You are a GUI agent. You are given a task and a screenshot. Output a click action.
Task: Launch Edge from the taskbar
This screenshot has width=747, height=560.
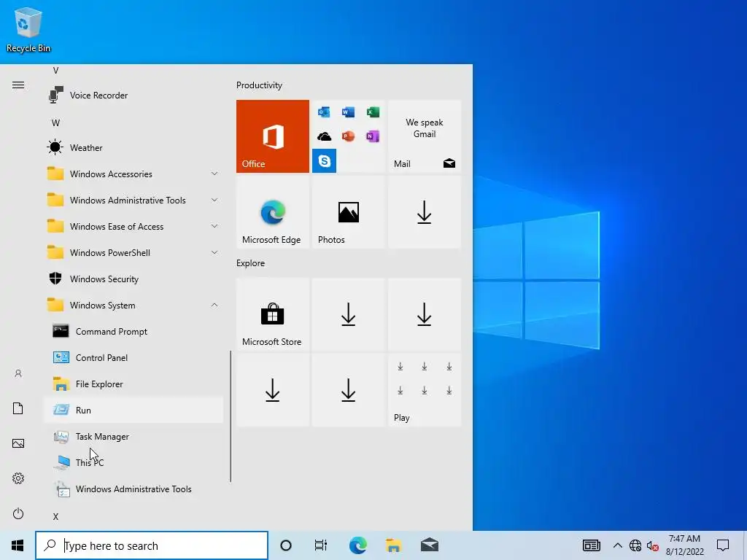coord(357,545)
